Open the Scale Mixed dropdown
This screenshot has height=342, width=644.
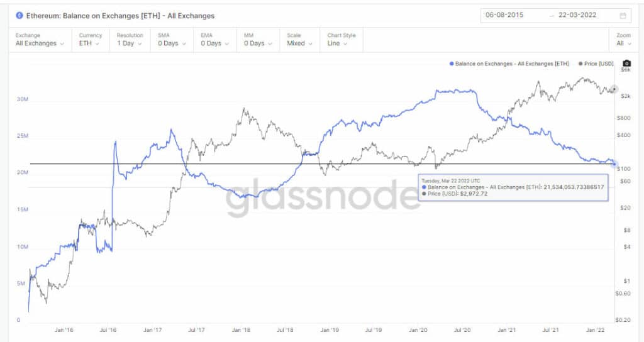299,43
